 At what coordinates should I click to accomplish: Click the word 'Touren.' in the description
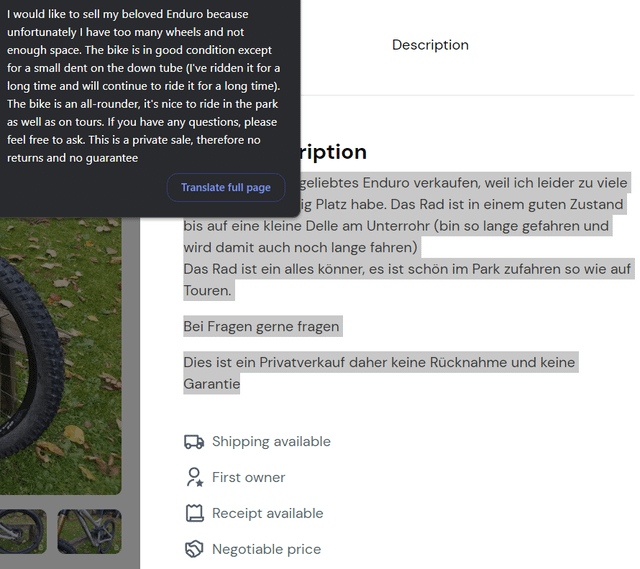(207, 291)
